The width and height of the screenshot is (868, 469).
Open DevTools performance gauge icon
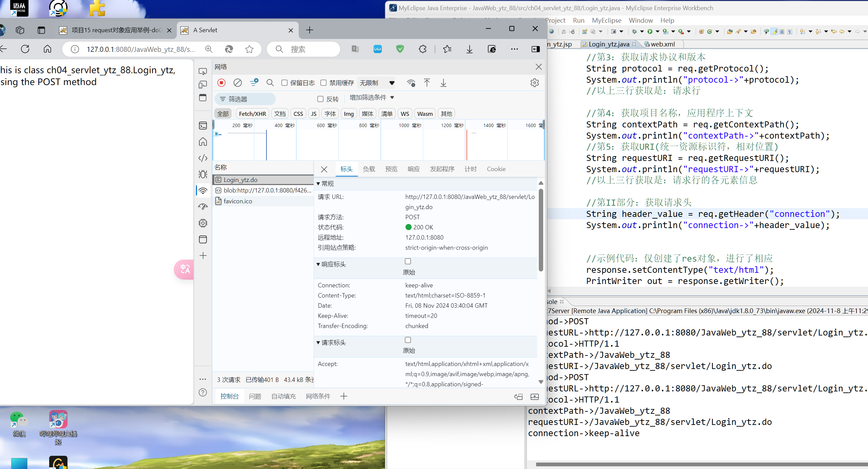pos(203,207)
